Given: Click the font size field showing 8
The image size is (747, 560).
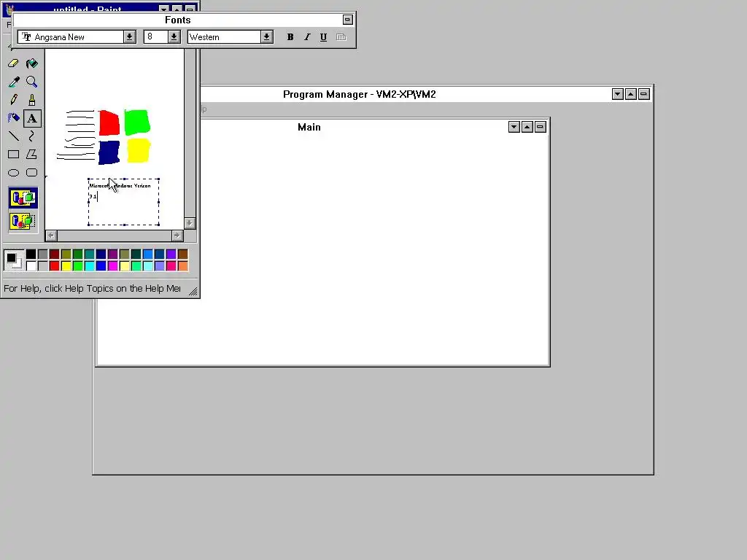Looking at the screenshot, I should (x=156, y=37).
